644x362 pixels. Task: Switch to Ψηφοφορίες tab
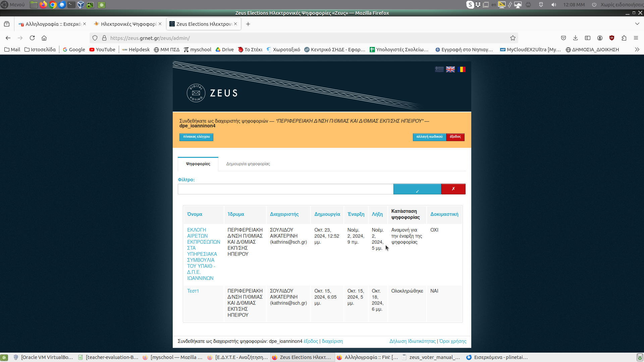click(198, 164)
